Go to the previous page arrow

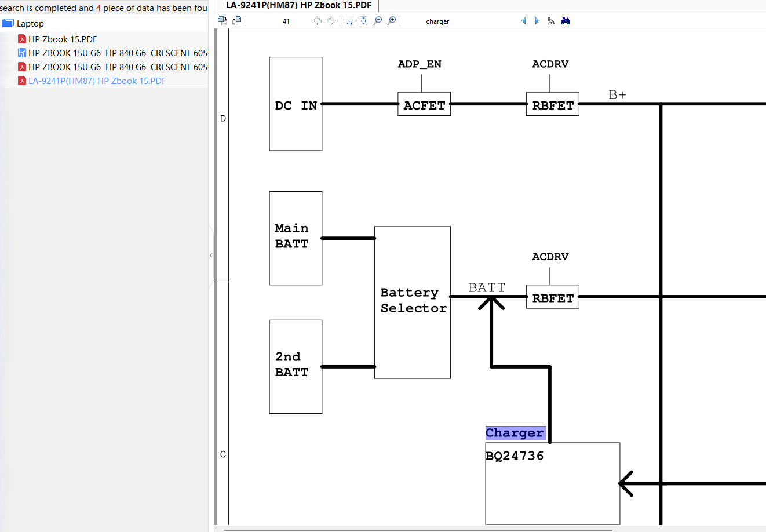tap(317, 21)
